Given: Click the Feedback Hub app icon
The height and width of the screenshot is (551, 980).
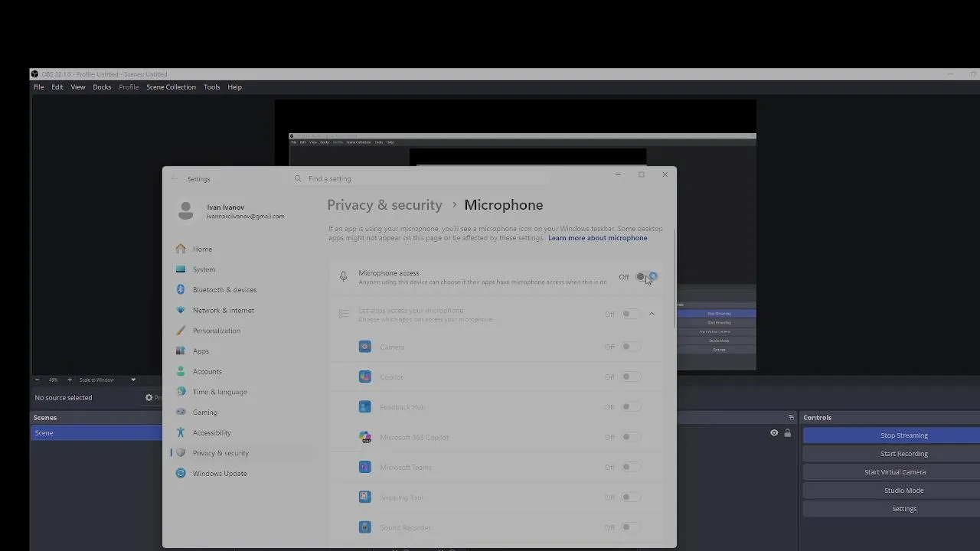Looking at the screenshot, I should tap(365, 406).
